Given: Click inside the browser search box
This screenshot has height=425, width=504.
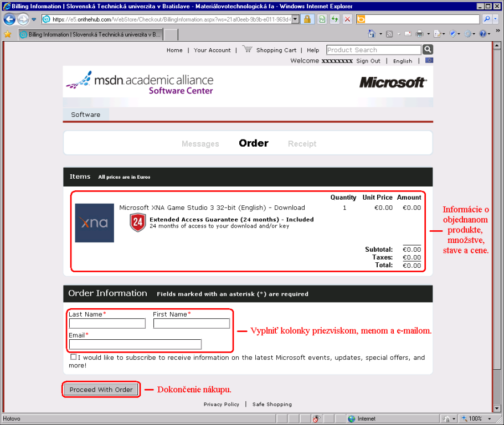Looking at the screenshot, I should [x=423, y=19].
